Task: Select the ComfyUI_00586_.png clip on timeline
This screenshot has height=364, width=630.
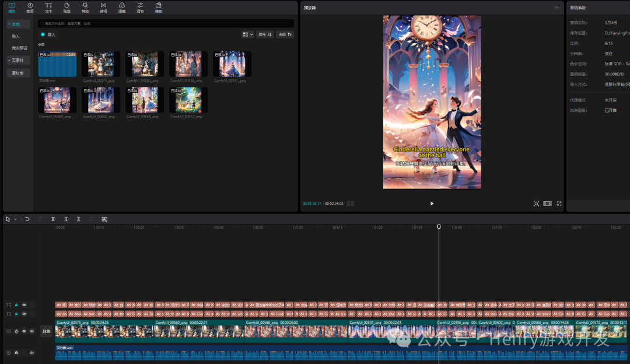Action: [x=296, y=331]
